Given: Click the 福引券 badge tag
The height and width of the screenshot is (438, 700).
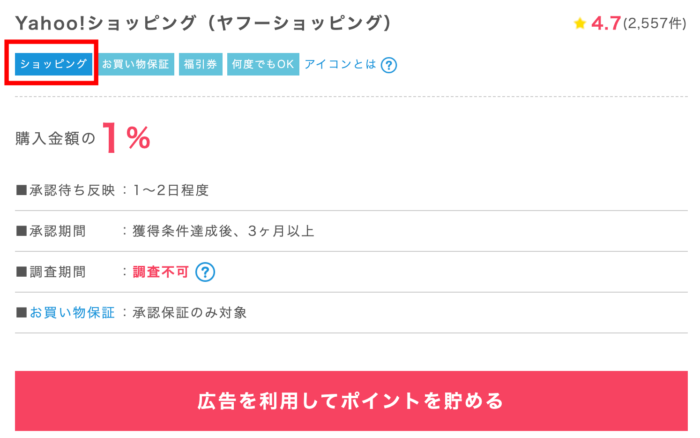Looking at the screenshot, I should click(200, 65).
